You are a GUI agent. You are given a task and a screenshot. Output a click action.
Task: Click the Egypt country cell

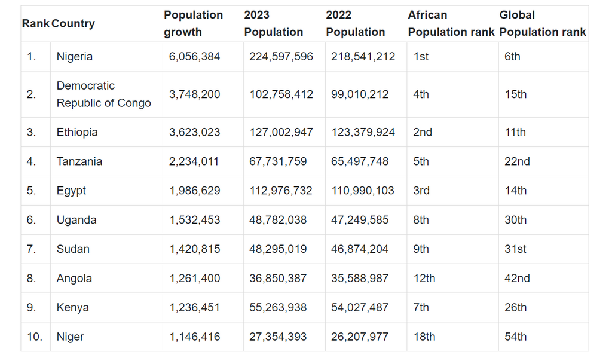pyautogui.click(x=71, y=191)
